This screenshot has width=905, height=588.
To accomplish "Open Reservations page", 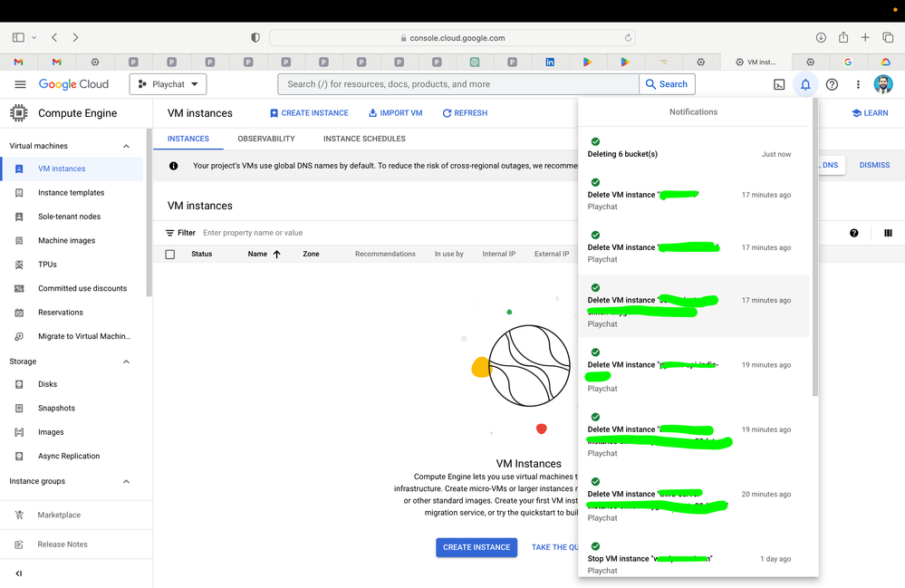I will point(72,313).
